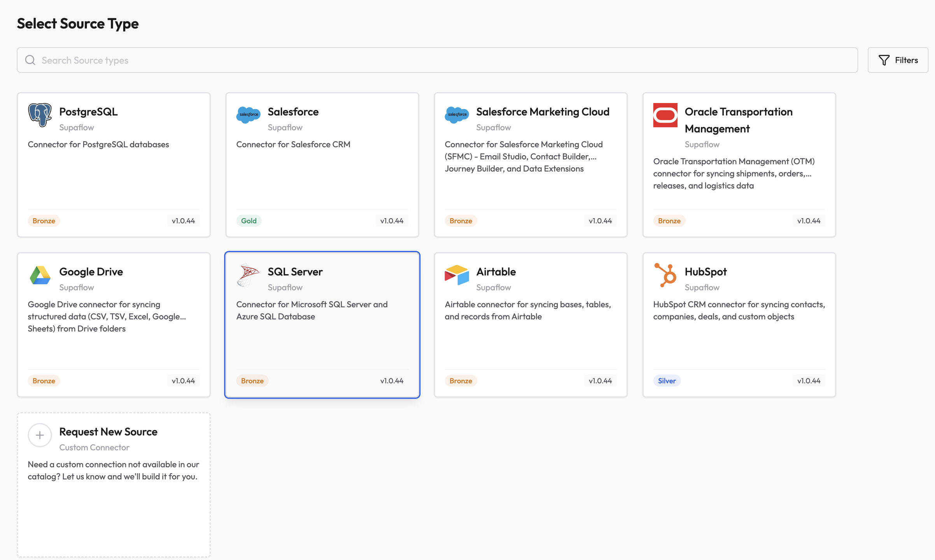Viewport: 935px width, 560px height.
Task: Click the Google Drive card's v1.0.44 version tag
Action: click(x=183, y=381)
